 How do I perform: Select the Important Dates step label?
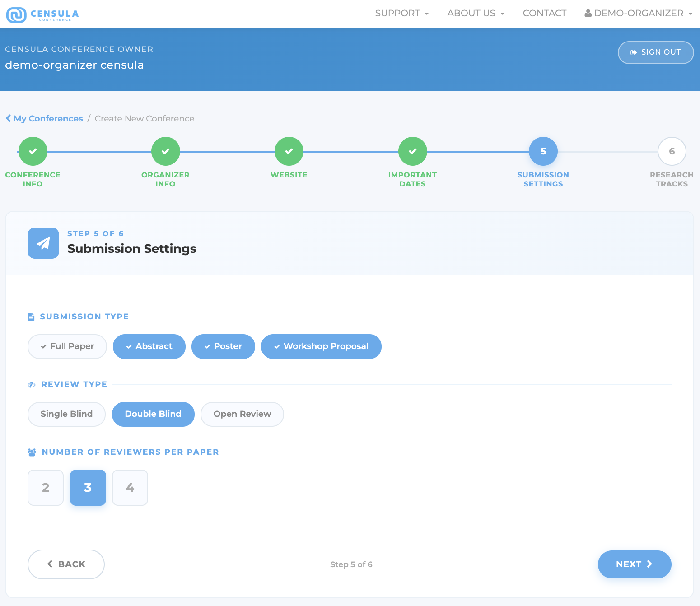[412, 179]
